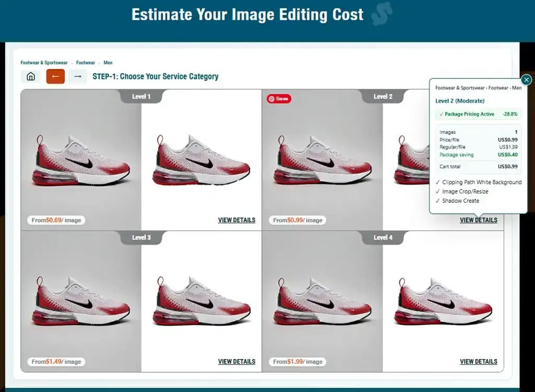Viewport: 535px width, 392px height.
Task: Click the Price/file US$0.99 row
Action: (x=479, y=140)
